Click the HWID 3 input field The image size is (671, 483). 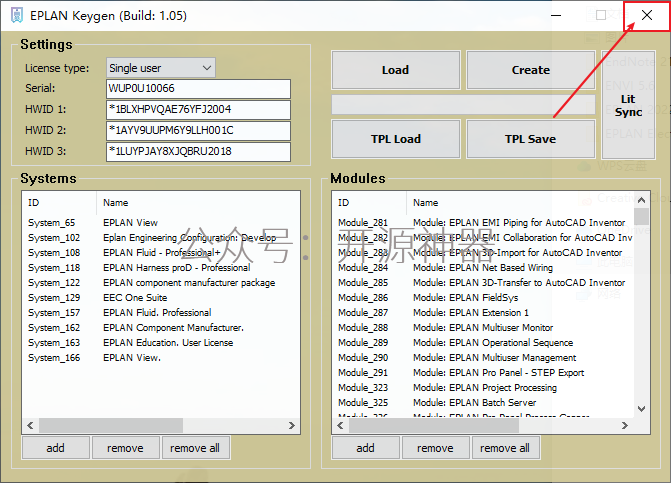click(x=198, y=151)
